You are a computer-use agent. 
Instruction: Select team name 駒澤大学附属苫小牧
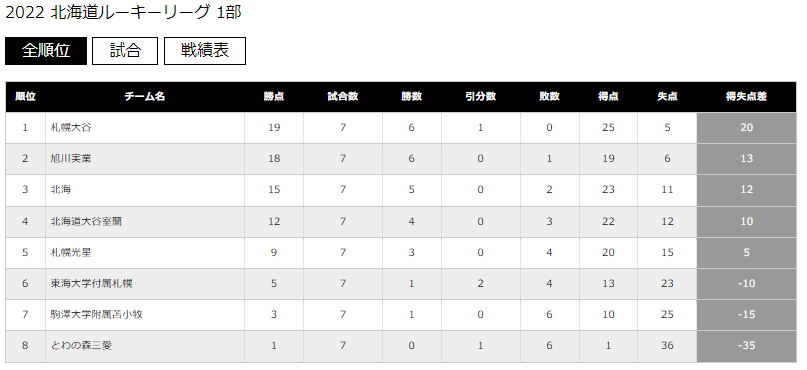coord(96,314)
